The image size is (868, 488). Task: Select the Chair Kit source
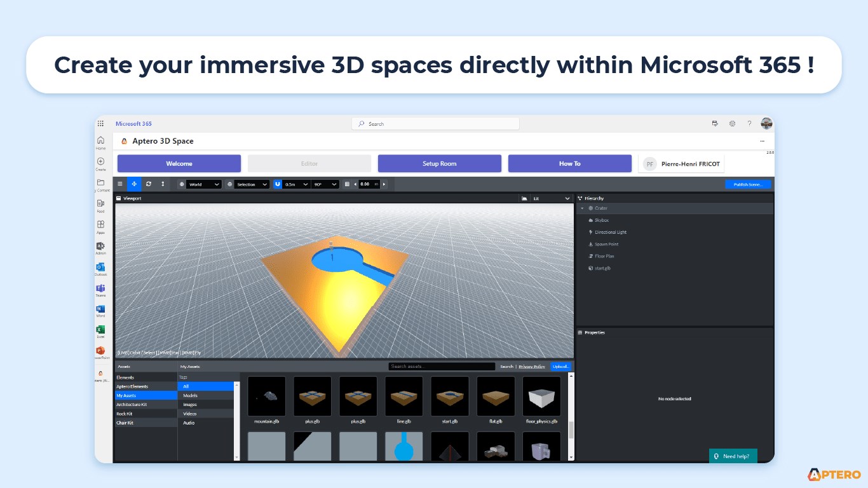pos(146,423)
